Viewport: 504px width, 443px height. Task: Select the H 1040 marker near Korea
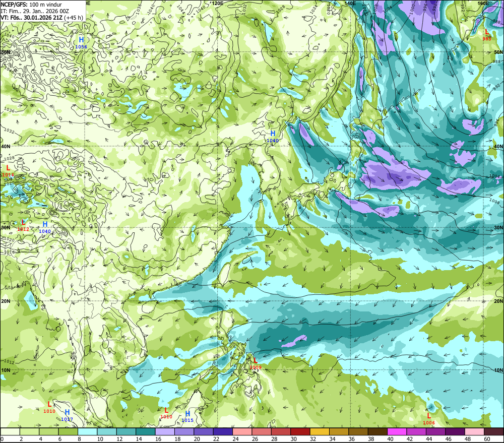[273, 136]
